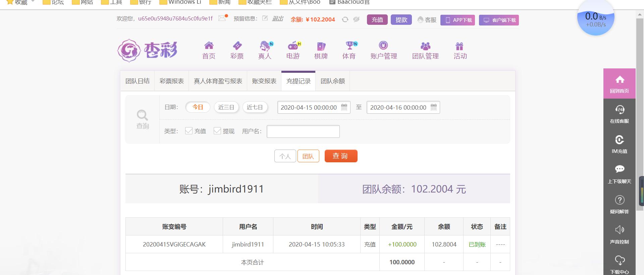The height and width of the screenshot is (275, 644).
Task: Switch to 真人体育盈亏报表 tab
Action: tap(218, 81)
